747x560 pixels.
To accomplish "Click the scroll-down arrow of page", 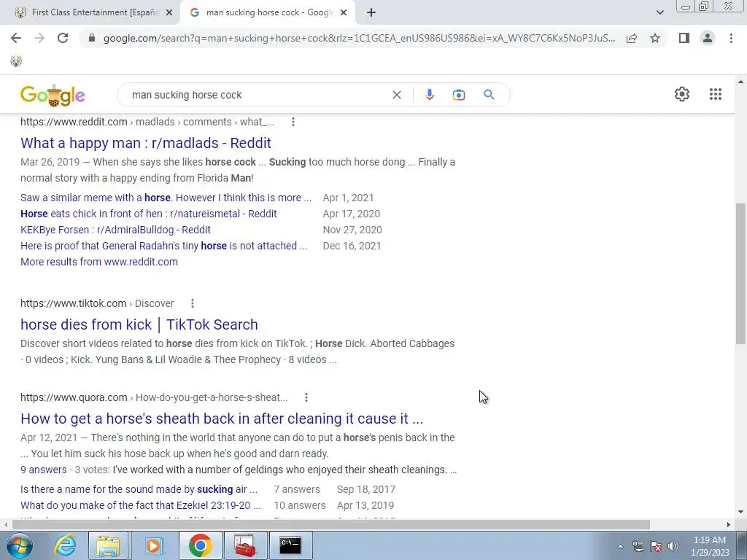I will click(x=740, y=512).
